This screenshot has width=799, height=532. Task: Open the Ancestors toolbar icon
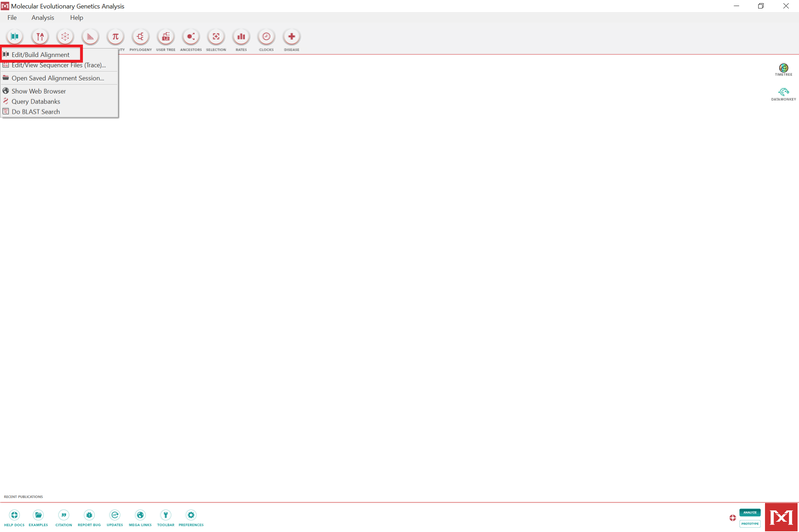click(x=191, y=37)
